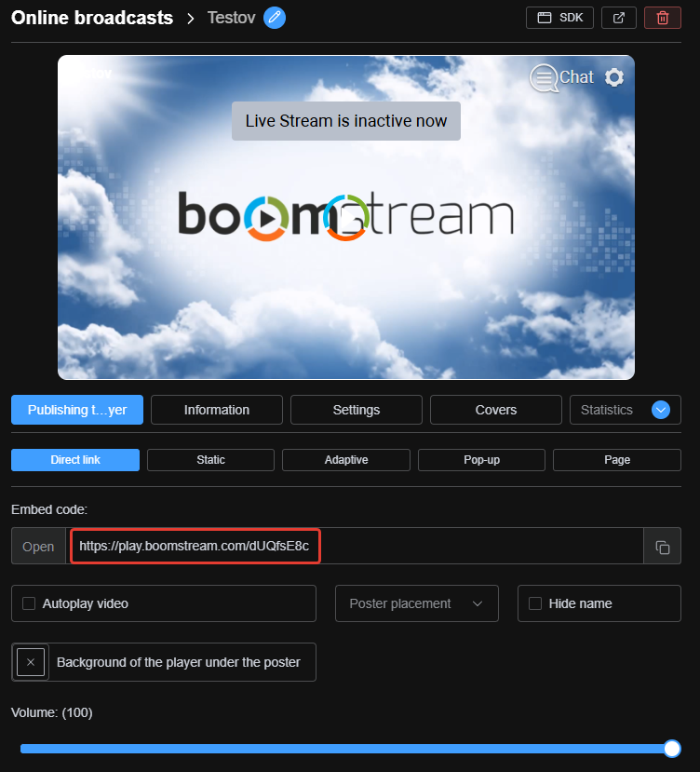Open player settings gear icon
This screenshot has width=700, height=772.
[614, 77]
